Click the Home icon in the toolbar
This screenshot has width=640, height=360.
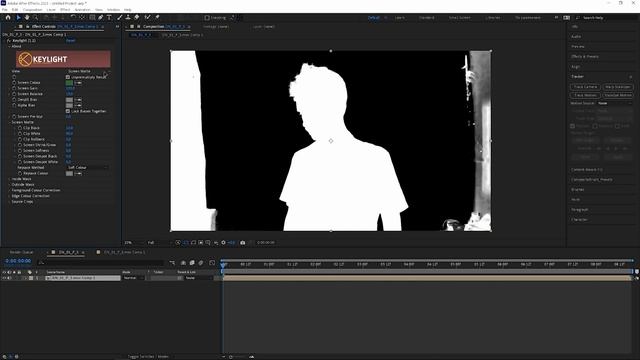[x=8, y=18]
